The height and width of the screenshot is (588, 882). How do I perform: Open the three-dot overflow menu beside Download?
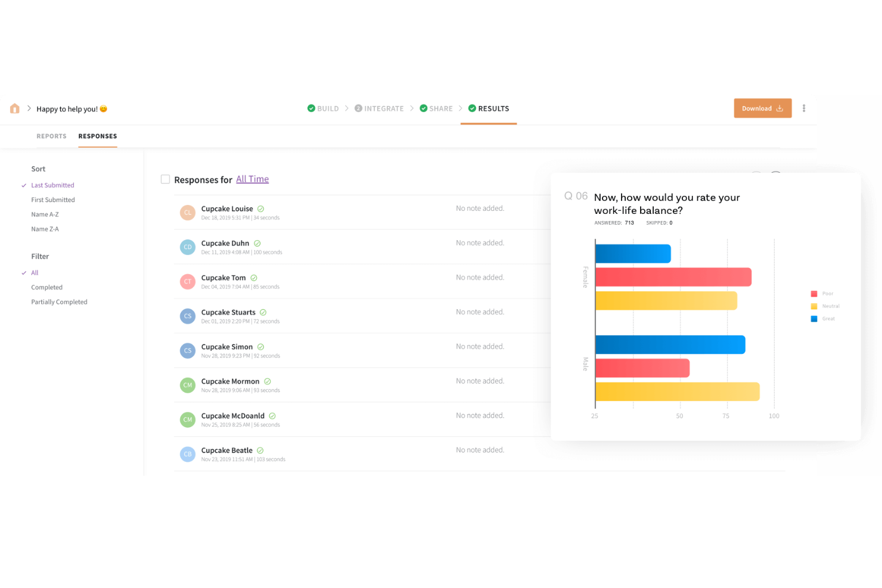point(804,108)
